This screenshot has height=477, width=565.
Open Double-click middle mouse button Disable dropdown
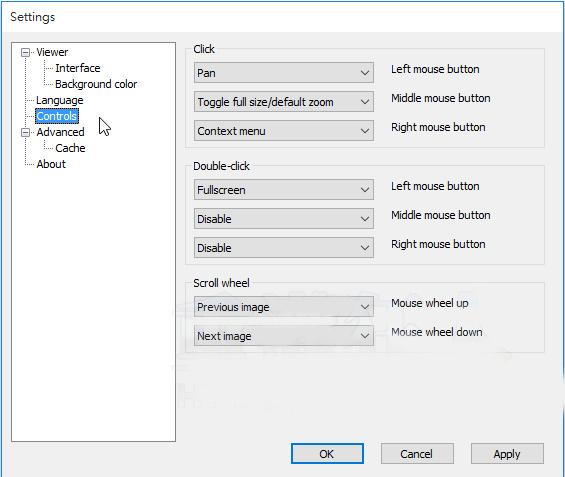point(284,219)
